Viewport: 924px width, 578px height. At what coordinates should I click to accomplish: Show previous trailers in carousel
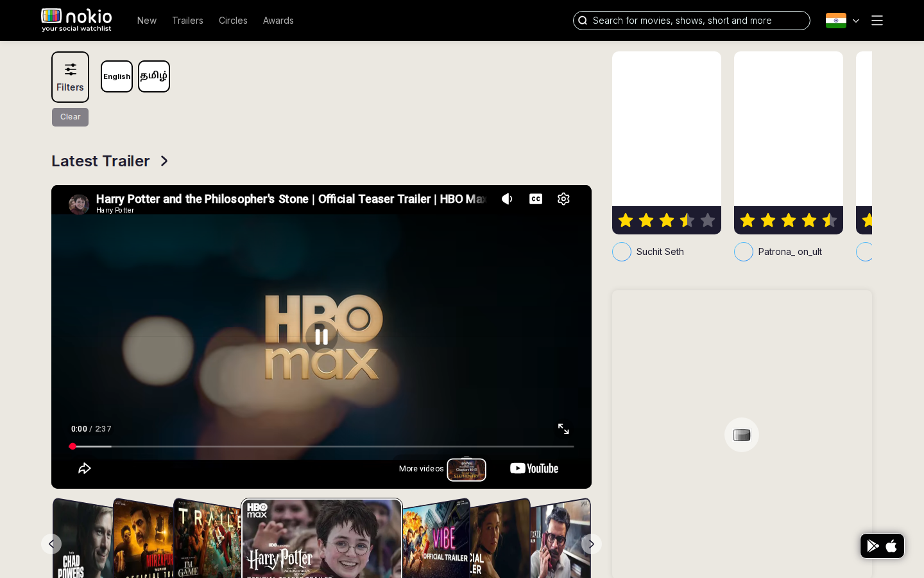pyautogui.click(x=51, y=544)
